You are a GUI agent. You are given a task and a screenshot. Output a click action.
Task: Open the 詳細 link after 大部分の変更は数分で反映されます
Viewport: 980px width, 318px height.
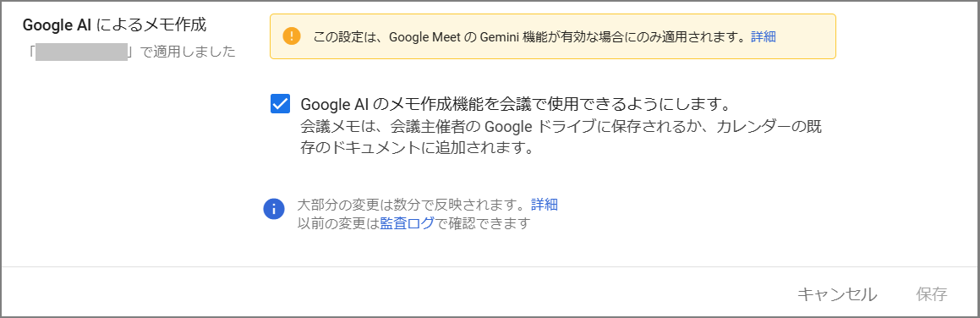point(545,205)
